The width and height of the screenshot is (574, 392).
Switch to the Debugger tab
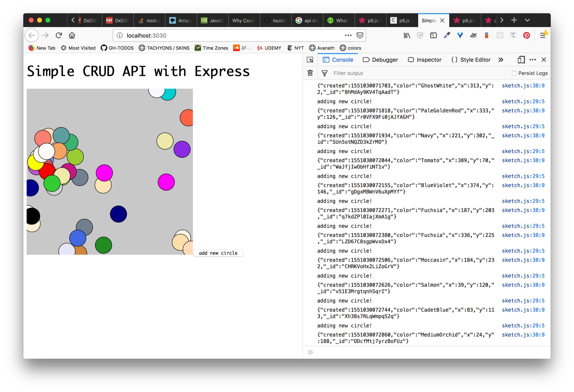[x=380, y=60]
